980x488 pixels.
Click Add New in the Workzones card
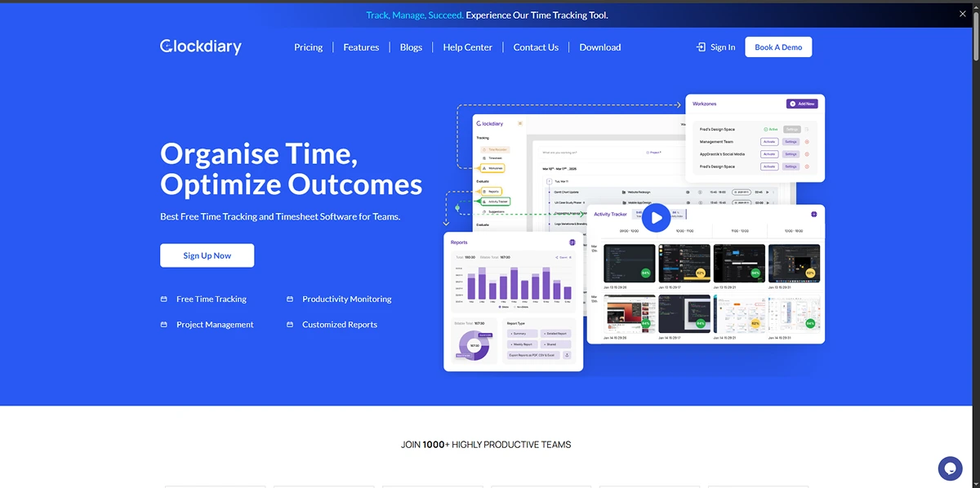pos(802,104)
